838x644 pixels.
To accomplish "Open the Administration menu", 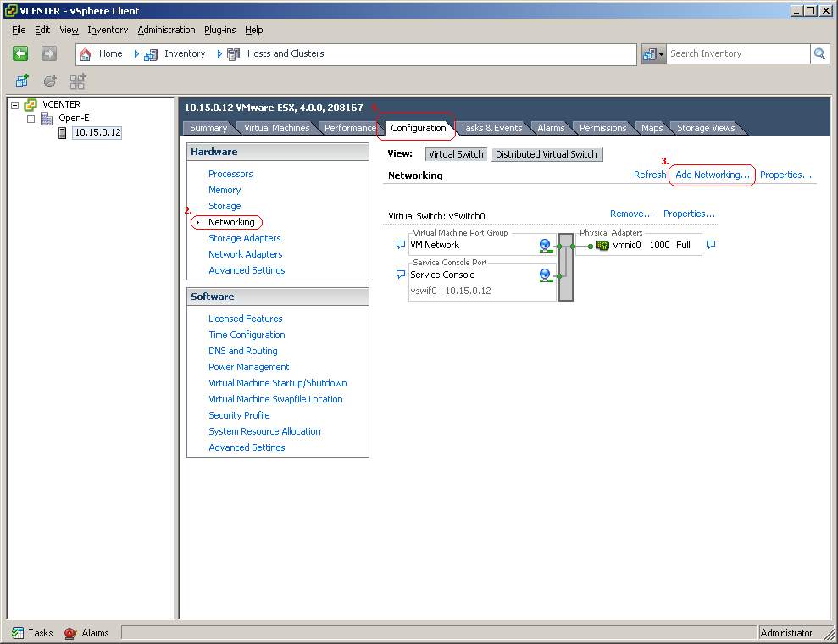I will (166, 30).
